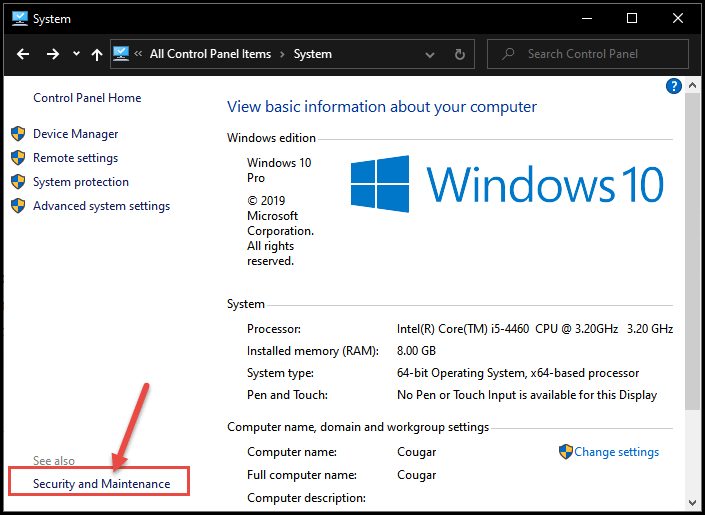The height and width of the screenshot is (515, 705).
Task: Click the 8.00 GB installed memory value
Action: [x=416, y=351]
